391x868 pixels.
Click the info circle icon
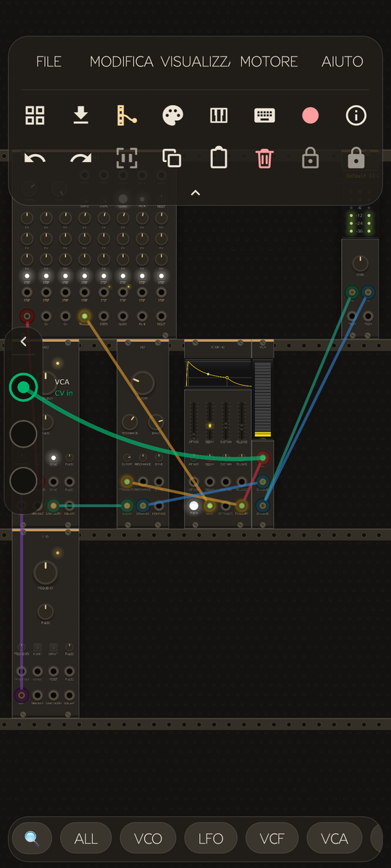pyautogui.click(x=356, y=115)
